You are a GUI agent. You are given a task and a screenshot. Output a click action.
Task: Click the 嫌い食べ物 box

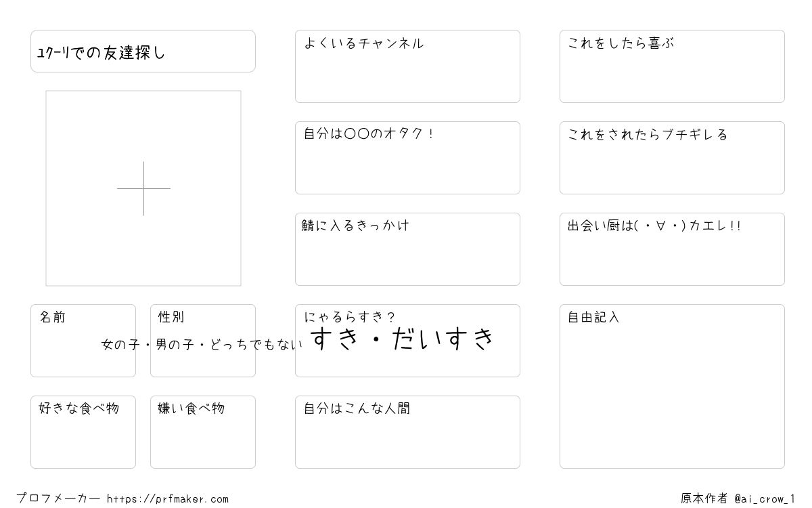203,432
